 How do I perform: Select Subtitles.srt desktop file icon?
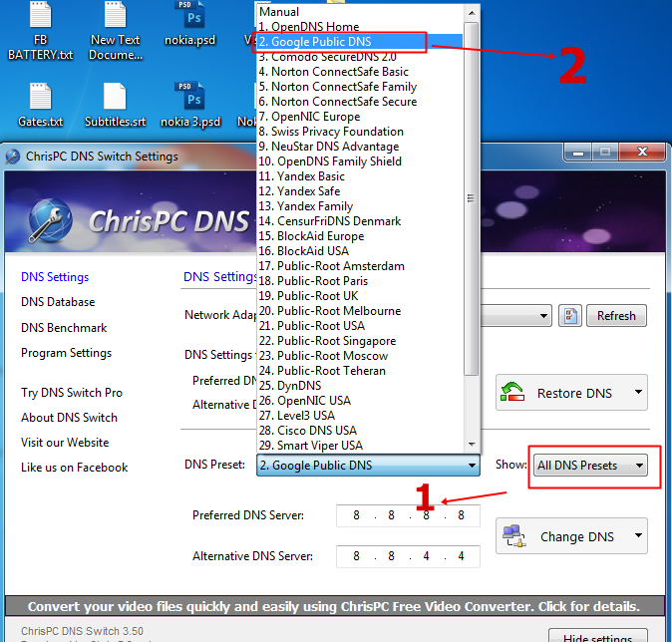click(x=115, y=105)
